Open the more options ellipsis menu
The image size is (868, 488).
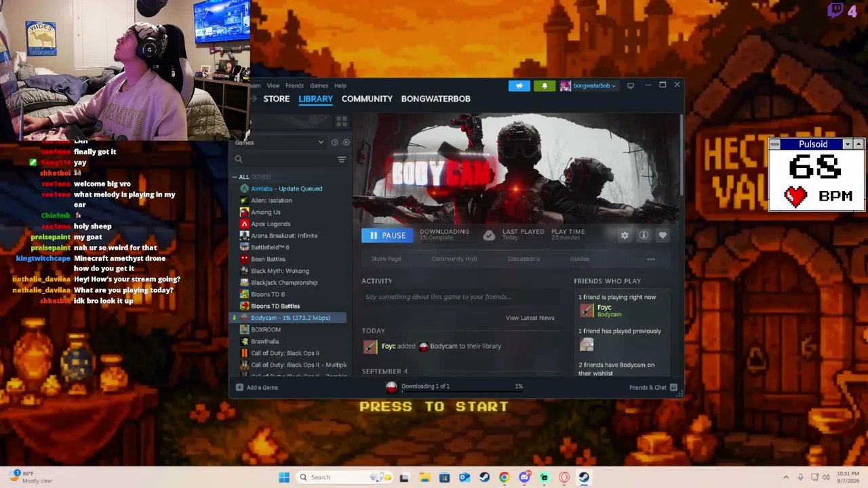651,259
